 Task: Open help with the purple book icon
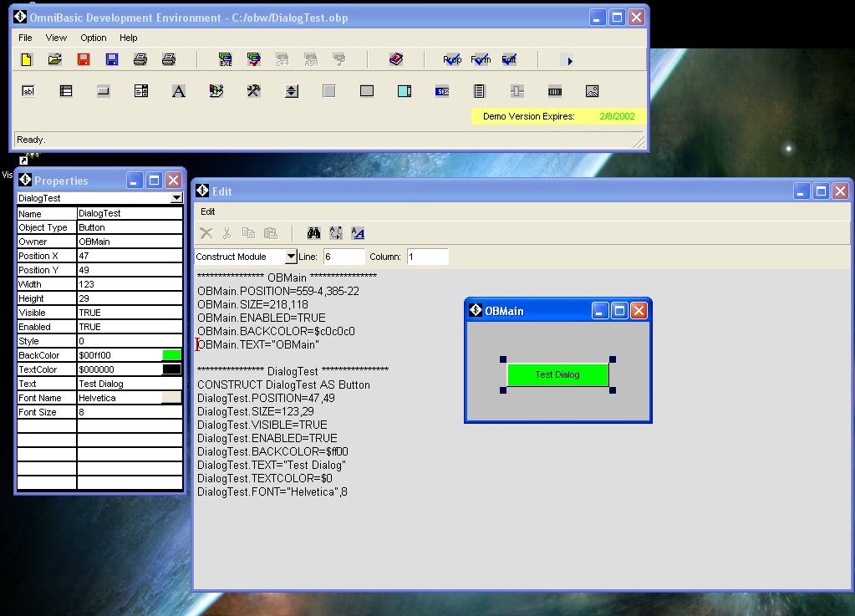click(396, 59)
